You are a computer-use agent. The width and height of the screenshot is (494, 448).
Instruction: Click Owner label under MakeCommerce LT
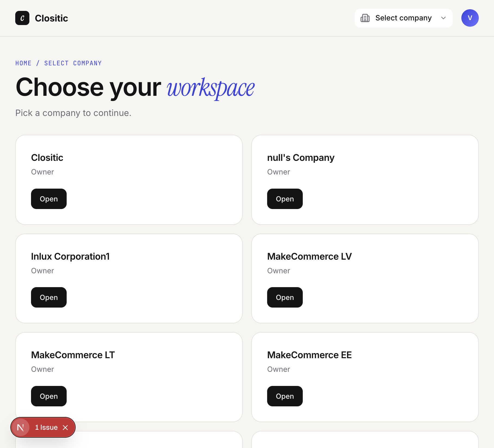click(x=42, y=369)
